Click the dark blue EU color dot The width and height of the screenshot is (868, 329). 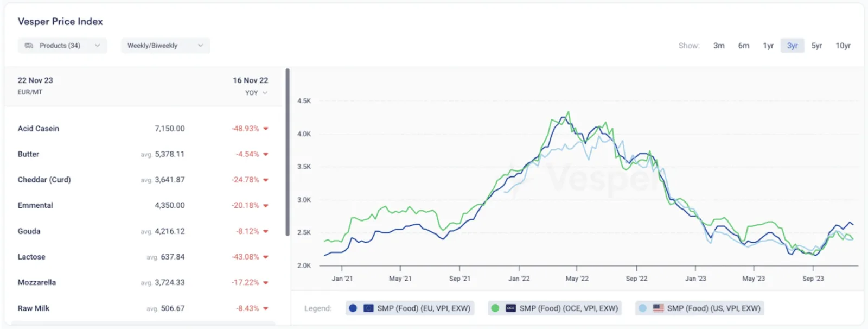point(353,308)
